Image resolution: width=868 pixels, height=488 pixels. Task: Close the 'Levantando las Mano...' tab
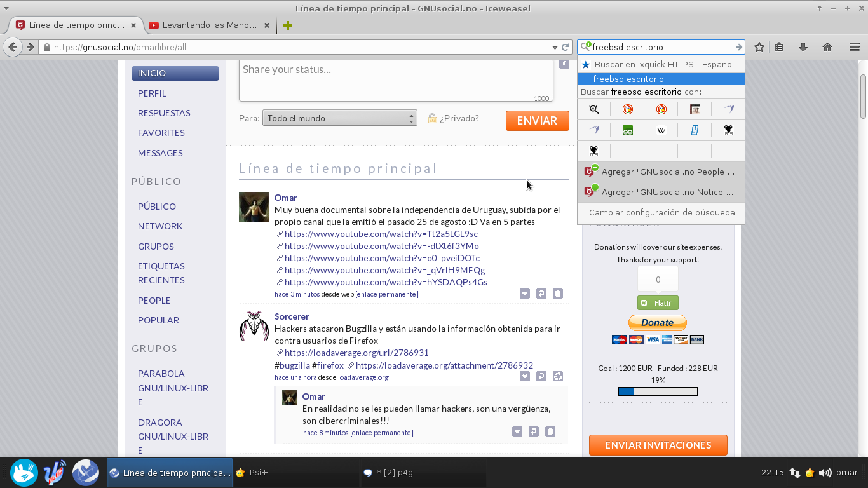coord(267,25)
